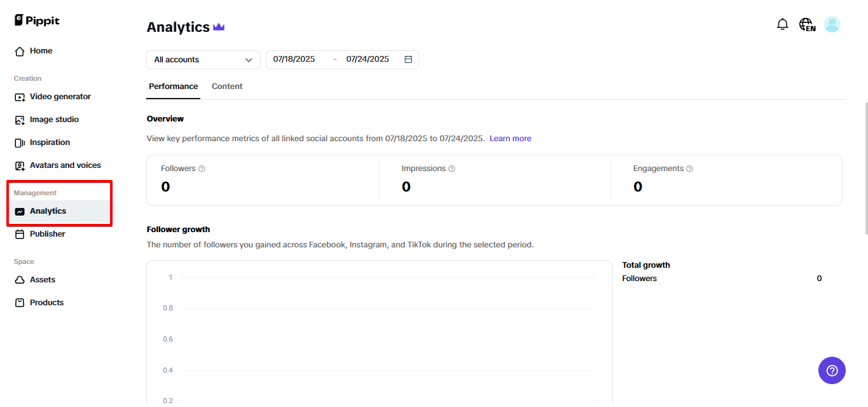Switch to the Content tab

click(x=227, y=86)
